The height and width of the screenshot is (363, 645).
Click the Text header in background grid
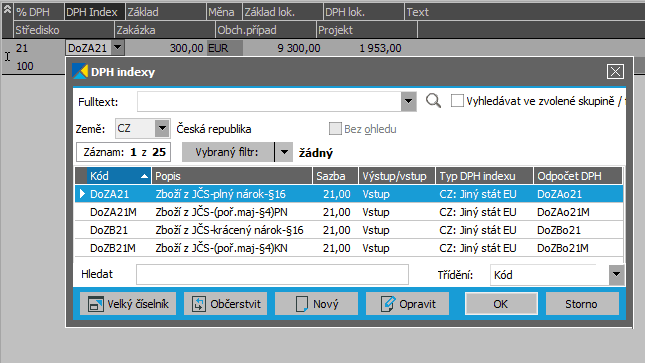tap(524, 12)
